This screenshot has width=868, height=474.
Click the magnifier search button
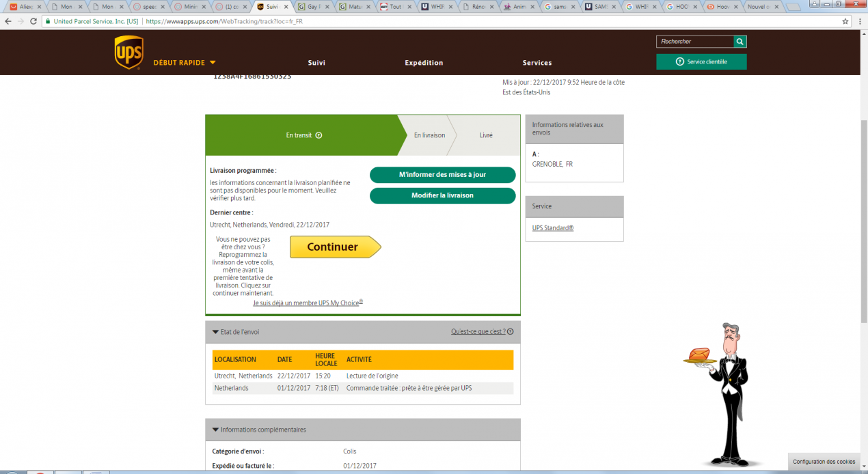coord(740,42)
